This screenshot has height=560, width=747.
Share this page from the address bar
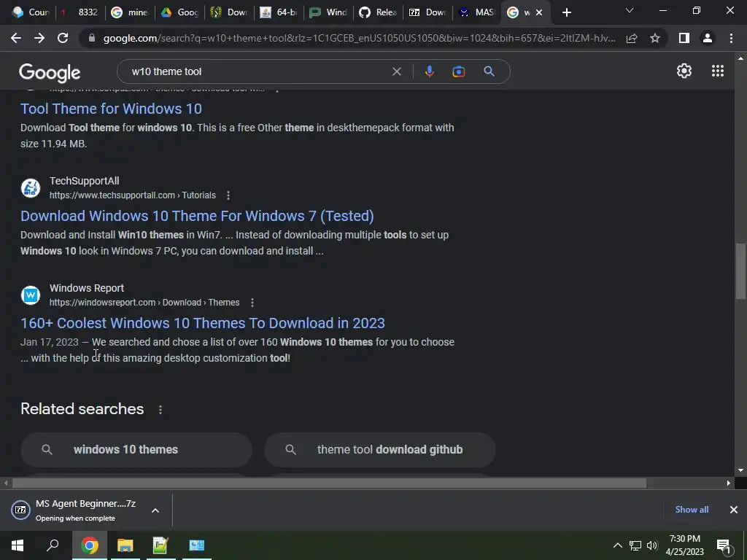632,38
